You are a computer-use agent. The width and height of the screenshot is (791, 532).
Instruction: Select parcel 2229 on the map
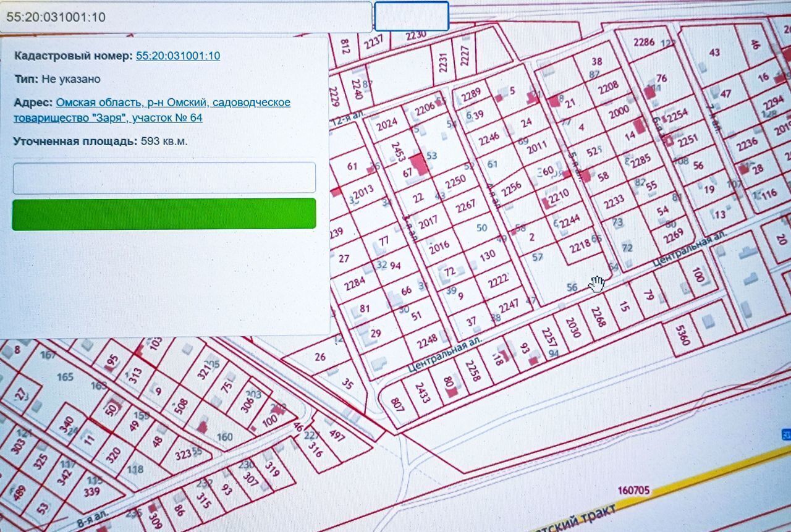(x=334, y=96)
